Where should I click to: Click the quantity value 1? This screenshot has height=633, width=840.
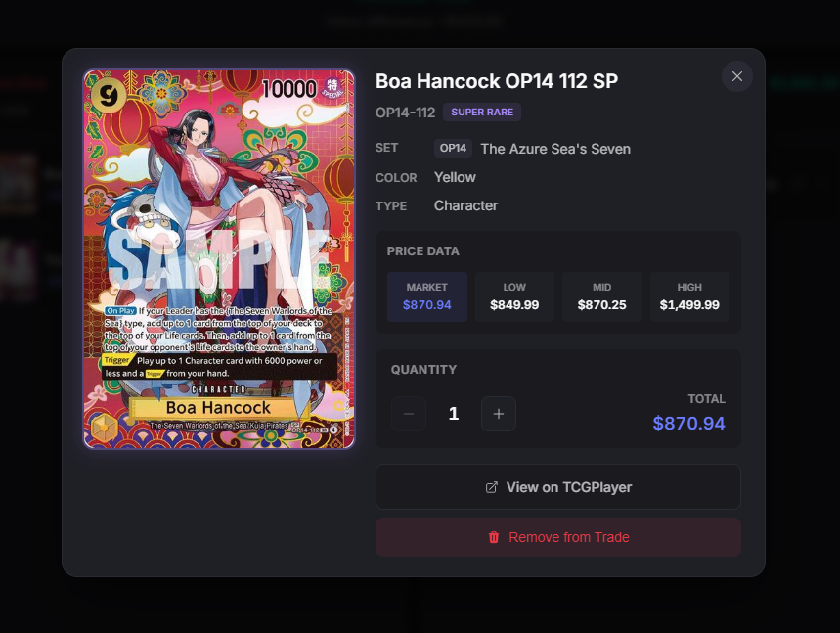point(453,414)
